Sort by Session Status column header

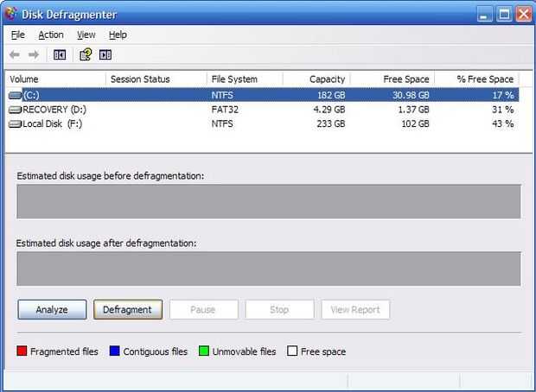pyautogui.click(x=156, y=79)
